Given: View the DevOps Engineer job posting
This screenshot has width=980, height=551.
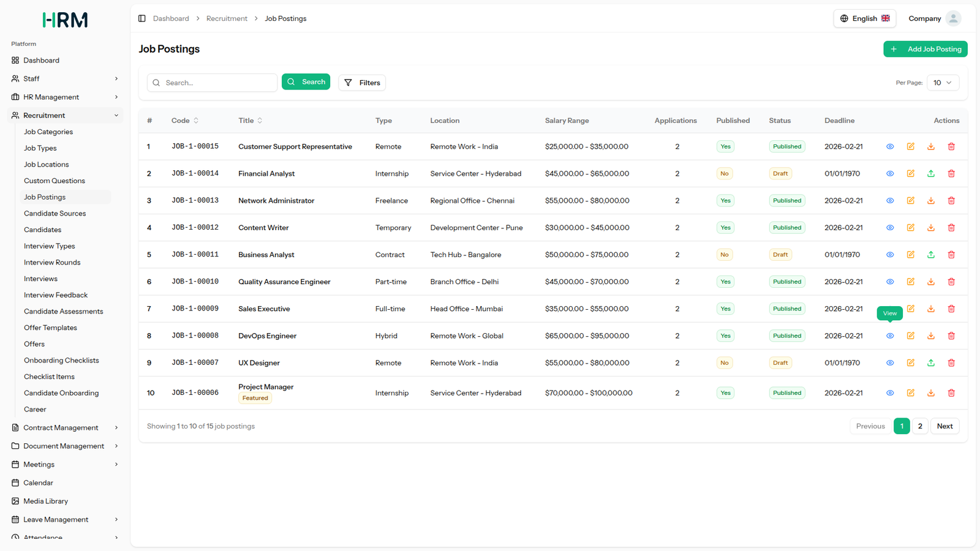Looking at the screenshot, I should 890,336.
